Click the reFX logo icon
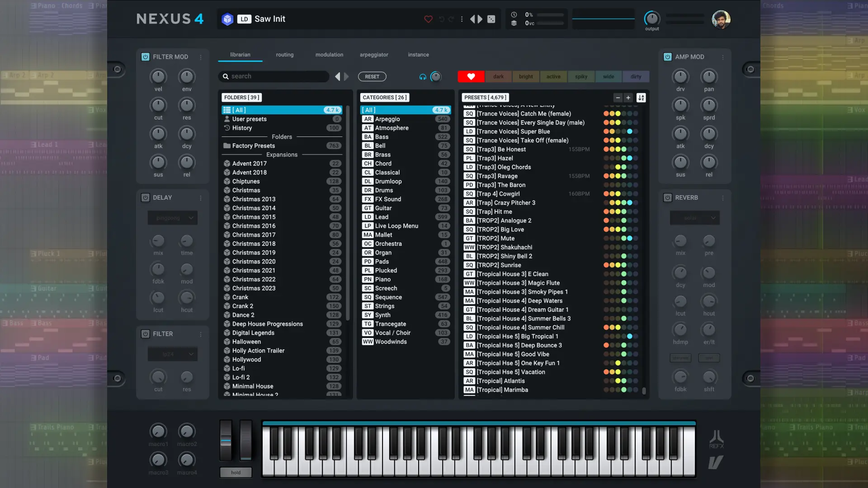 point(717,439)
